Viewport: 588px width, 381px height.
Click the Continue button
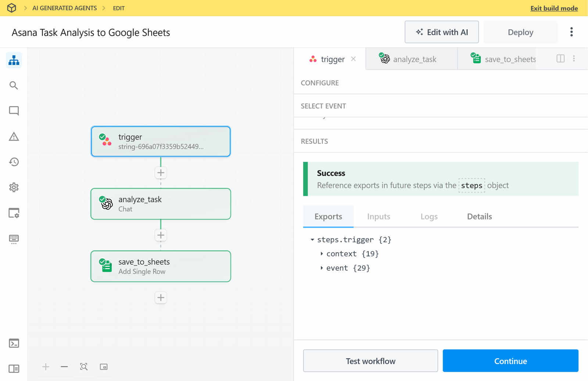(x=510, y=361)
